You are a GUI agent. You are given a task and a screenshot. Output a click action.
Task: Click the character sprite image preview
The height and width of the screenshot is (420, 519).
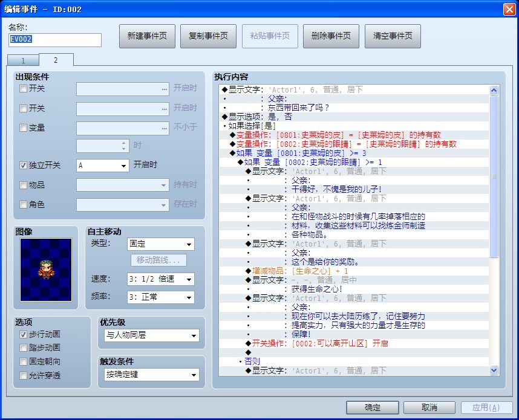click(46, 270)
